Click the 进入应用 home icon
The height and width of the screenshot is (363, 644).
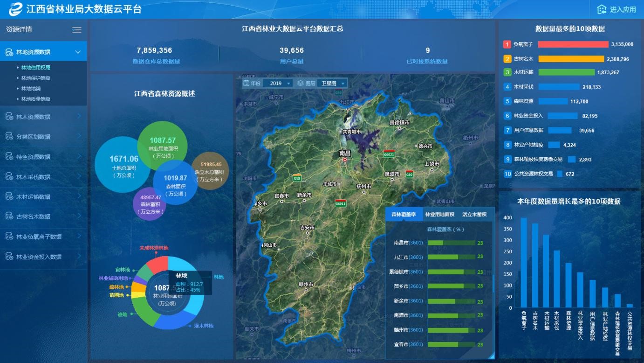tap(602, 9)
